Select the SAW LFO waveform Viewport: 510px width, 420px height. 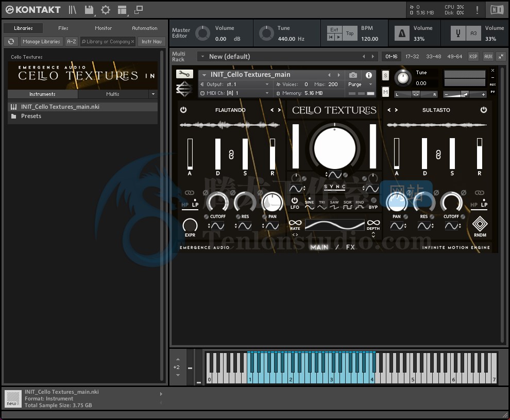pyautogui.click(x=334, y=205)
